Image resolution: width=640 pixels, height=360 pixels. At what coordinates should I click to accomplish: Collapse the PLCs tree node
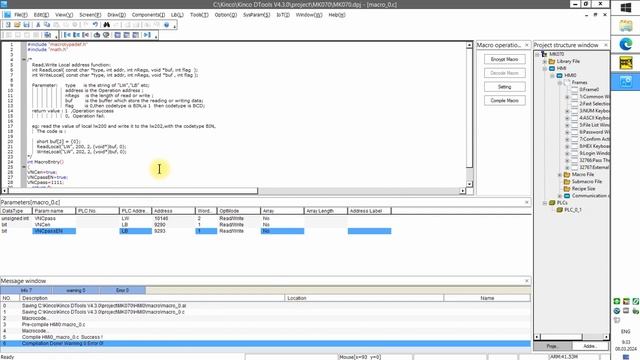[x=544, y=203]
